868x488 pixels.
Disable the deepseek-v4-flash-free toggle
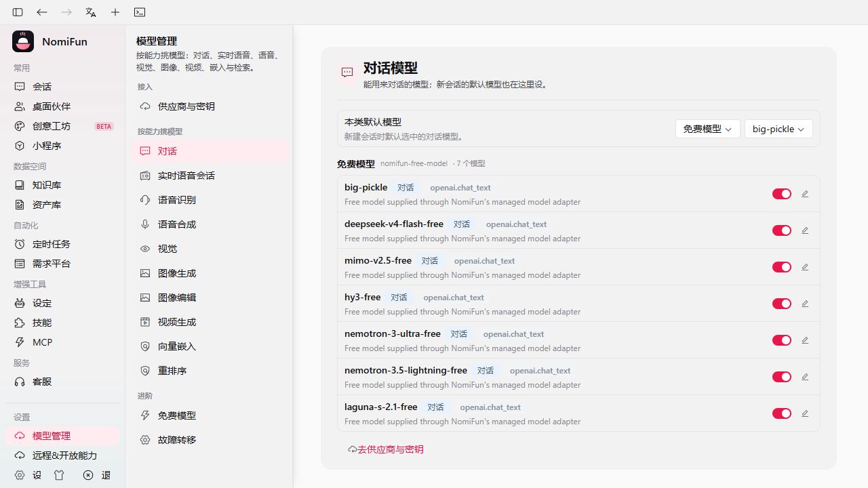[x=782, y=230]
